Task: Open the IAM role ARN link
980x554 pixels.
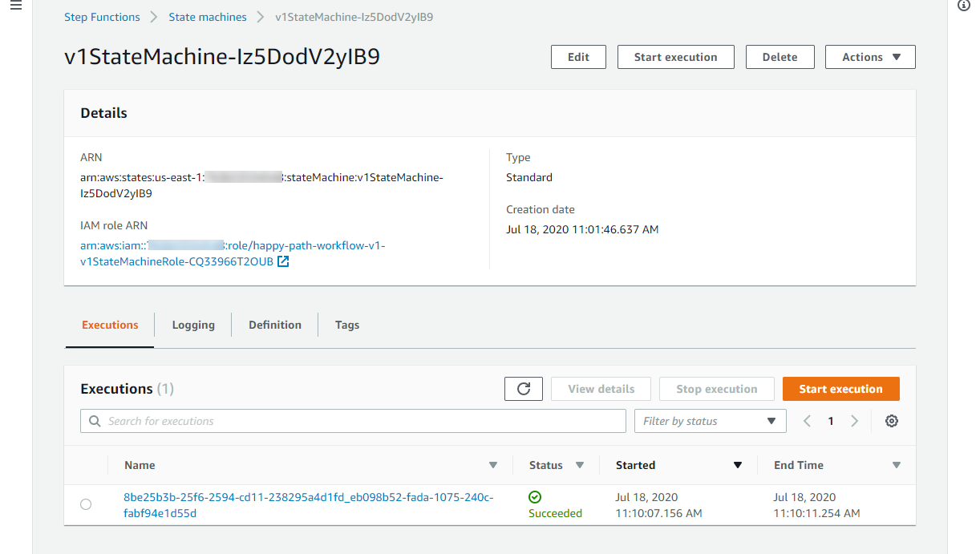Action: tap(233, 253)
